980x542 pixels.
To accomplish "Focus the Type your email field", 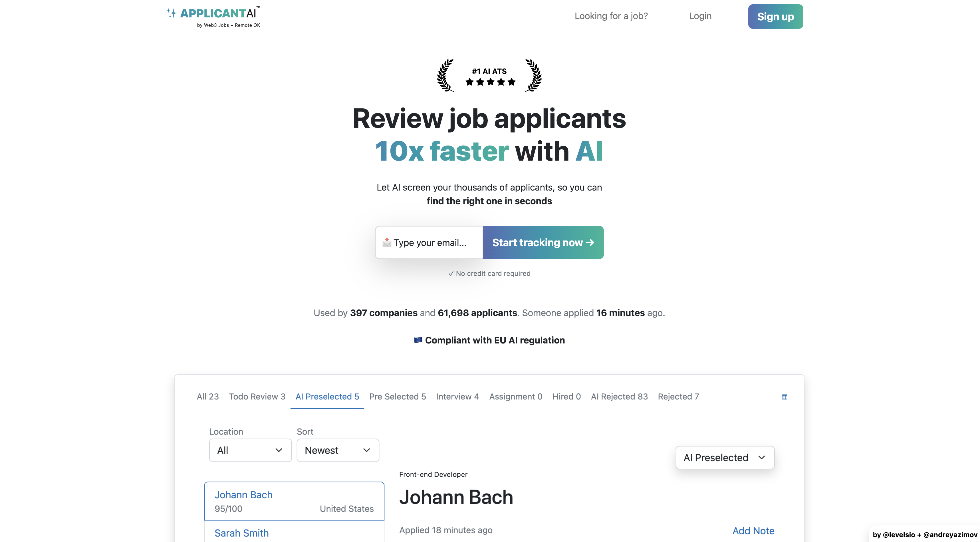I will pos(429,243).
